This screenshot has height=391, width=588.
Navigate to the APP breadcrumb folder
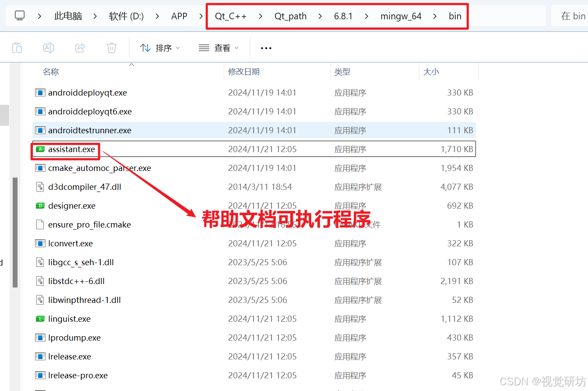(179, 16)
